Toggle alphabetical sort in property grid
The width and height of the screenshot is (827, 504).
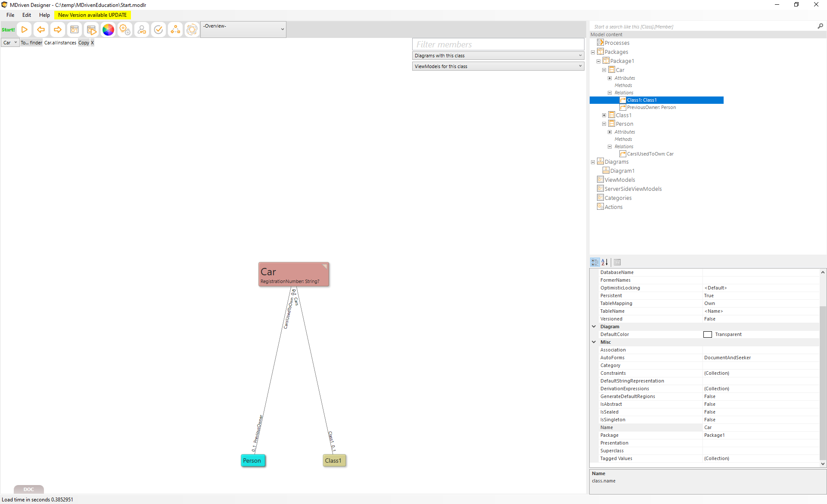point(605,262)
